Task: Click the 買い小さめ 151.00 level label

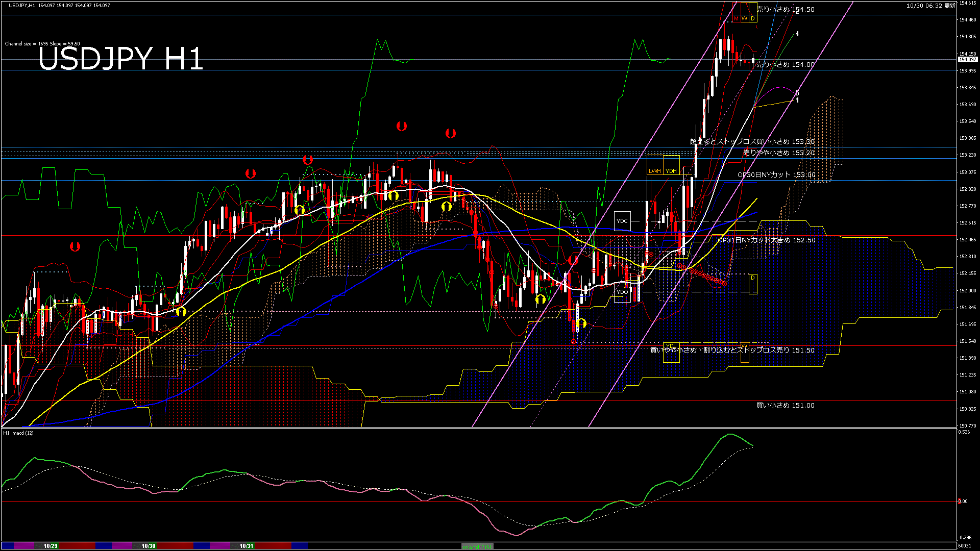Action: click(x=785, y=406)
